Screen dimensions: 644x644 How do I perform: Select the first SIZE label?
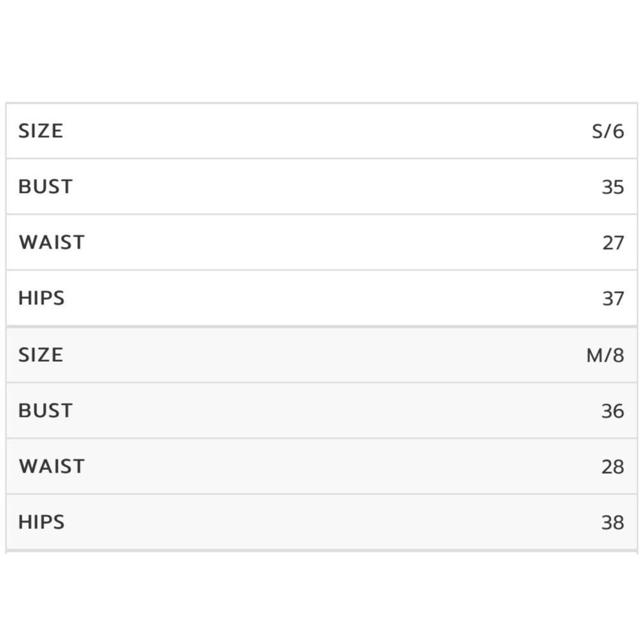[x=41, y=131]
